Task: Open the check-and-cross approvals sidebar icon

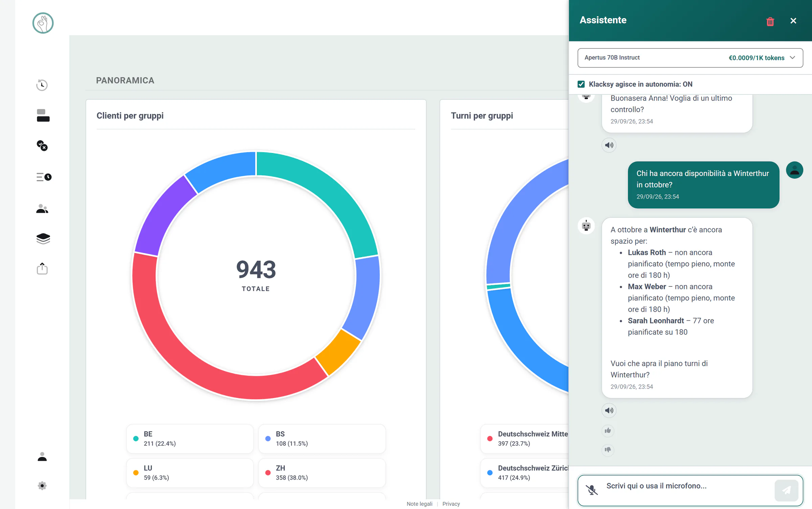Action: click(42, 146)
